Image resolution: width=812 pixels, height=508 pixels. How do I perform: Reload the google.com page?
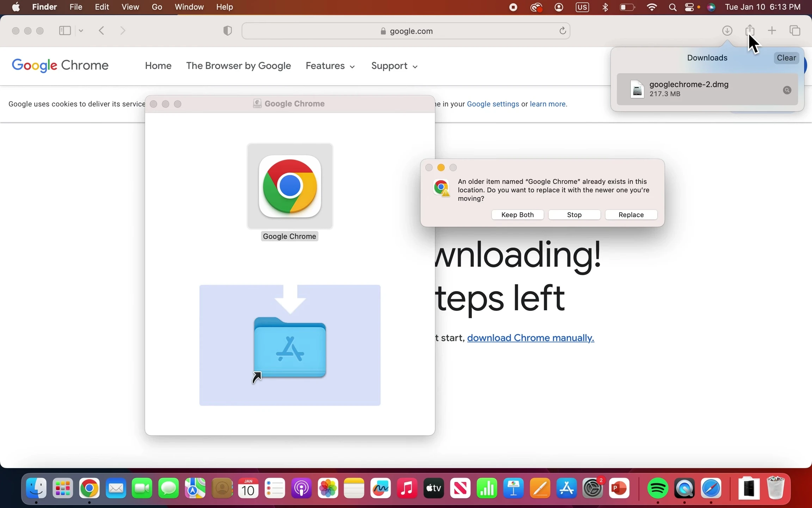pos(562,31)
